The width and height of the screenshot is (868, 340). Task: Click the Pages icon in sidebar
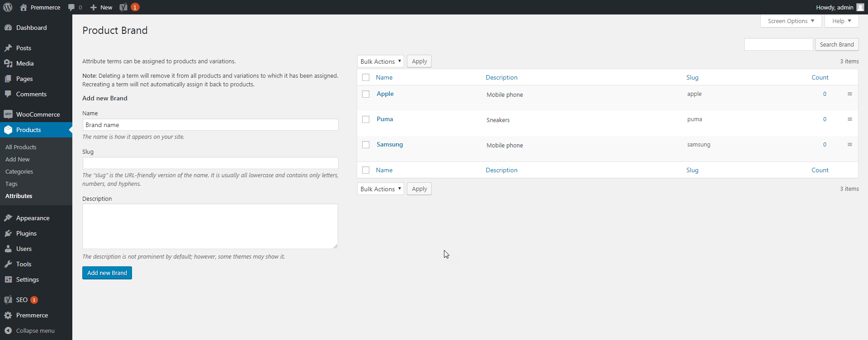[x=8, y=79]
